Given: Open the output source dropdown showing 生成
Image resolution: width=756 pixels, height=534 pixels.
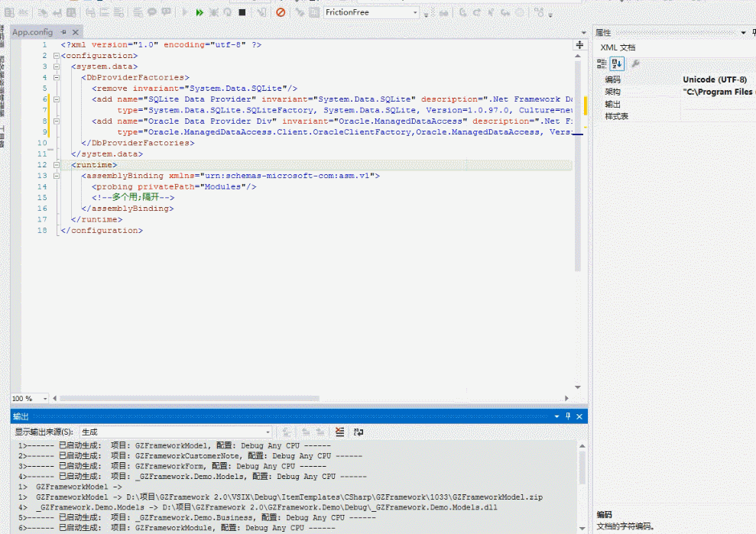Looking at the screenshot, I should 268,432.
